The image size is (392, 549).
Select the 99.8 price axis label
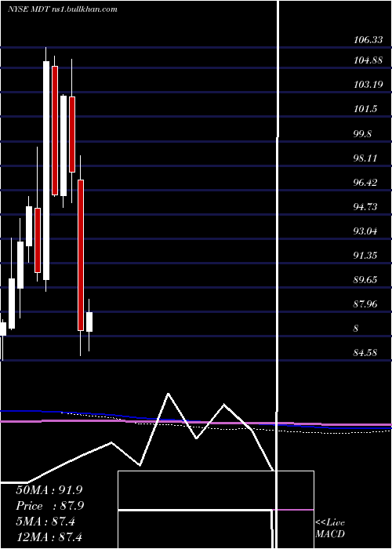pos(363,134)
